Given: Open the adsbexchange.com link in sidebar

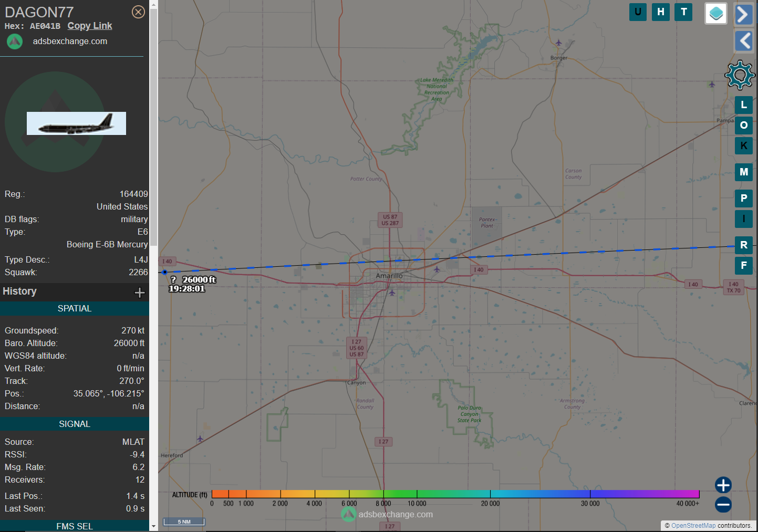Looking at the screenshot, I should (70, 41).
